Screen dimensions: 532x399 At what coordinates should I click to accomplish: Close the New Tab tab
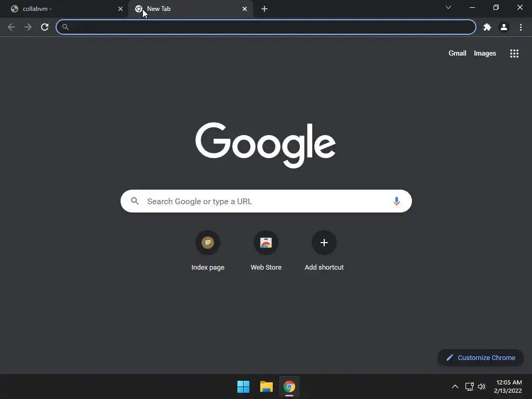(x=245, y=9)
